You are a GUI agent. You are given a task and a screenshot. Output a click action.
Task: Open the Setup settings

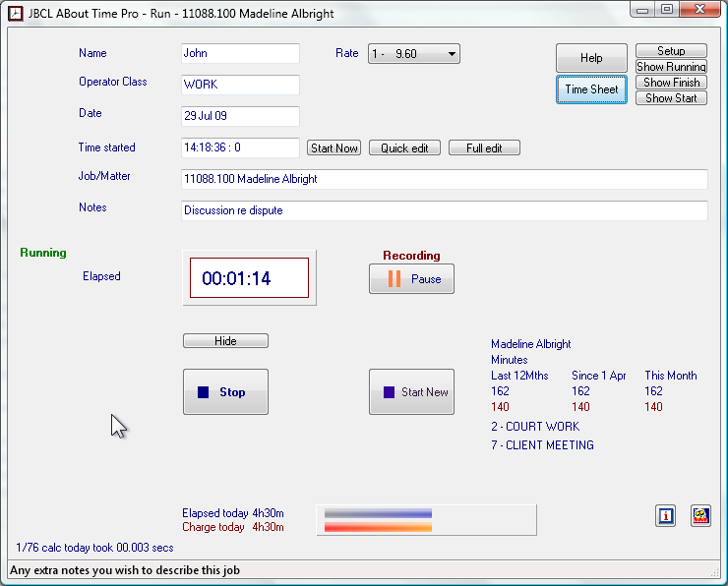tap(671, 51)
